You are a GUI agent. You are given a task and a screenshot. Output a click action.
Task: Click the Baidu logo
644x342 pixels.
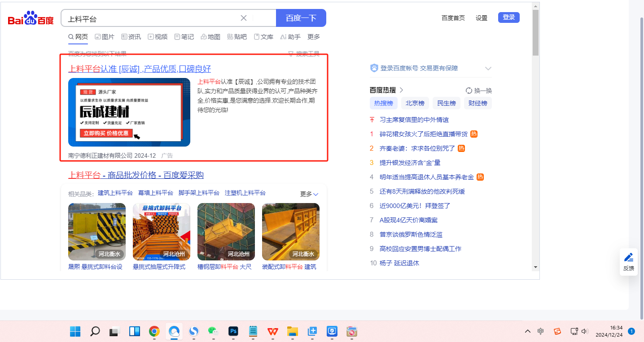pyautogui.click(x=31, y=18)
